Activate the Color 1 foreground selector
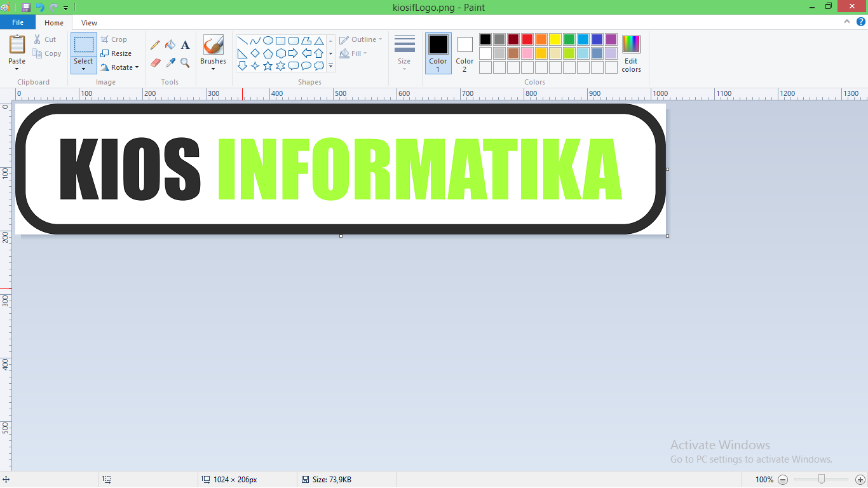 tap(438, 53)
